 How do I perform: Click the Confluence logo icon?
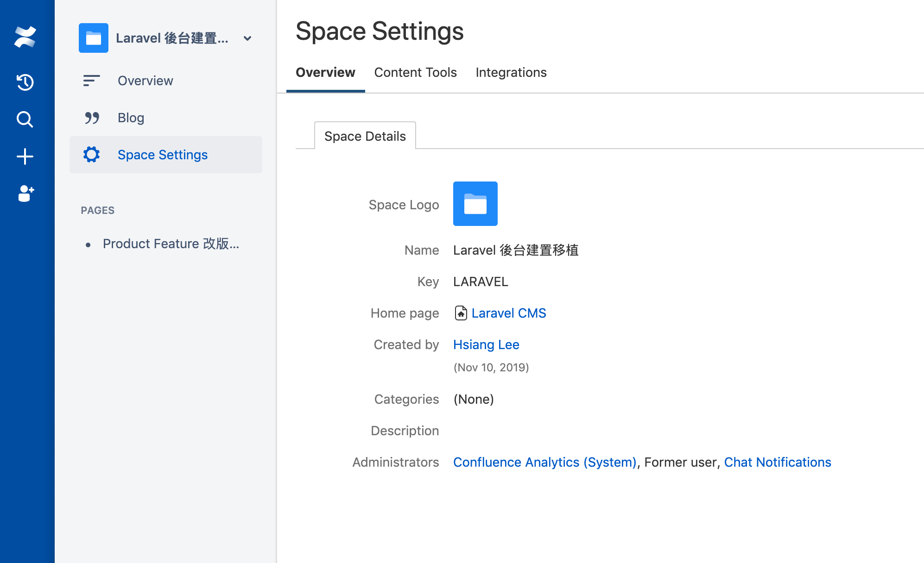[25, 37]
